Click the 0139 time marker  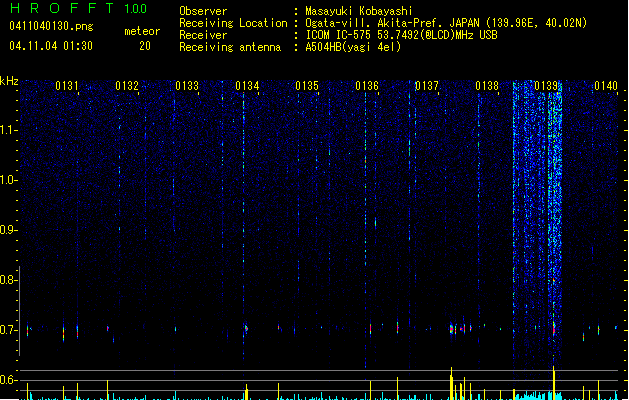(546, 86)
